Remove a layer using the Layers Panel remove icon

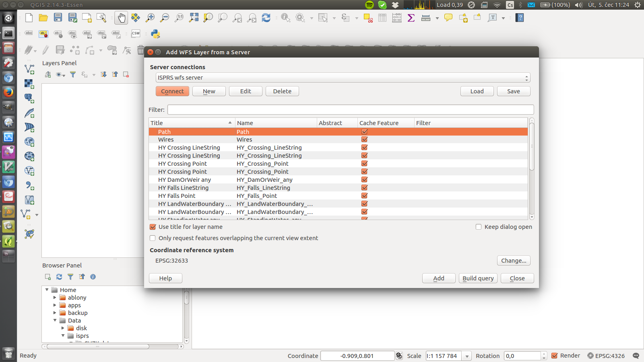pyautogui.click(x=126, y=74)
